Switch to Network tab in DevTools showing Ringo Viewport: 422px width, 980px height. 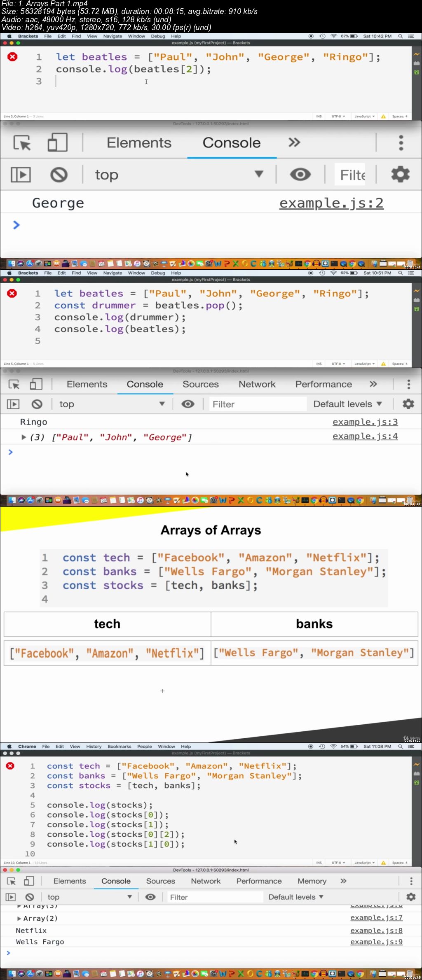coord(257,384)
